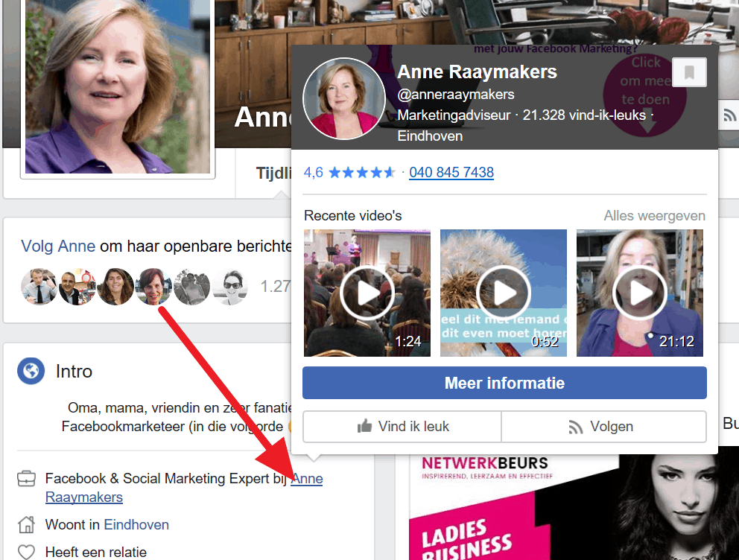Play the 1:24 audience video
Screen dimensions: 739x560
click(x=367, y=293)
